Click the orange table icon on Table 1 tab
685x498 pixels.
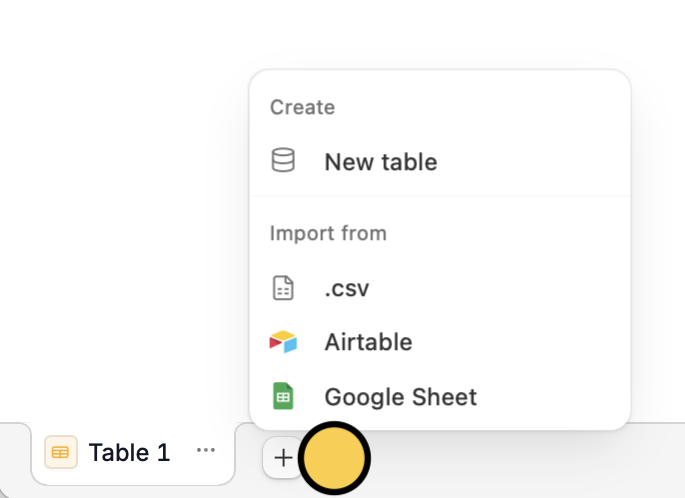[61, 452]
